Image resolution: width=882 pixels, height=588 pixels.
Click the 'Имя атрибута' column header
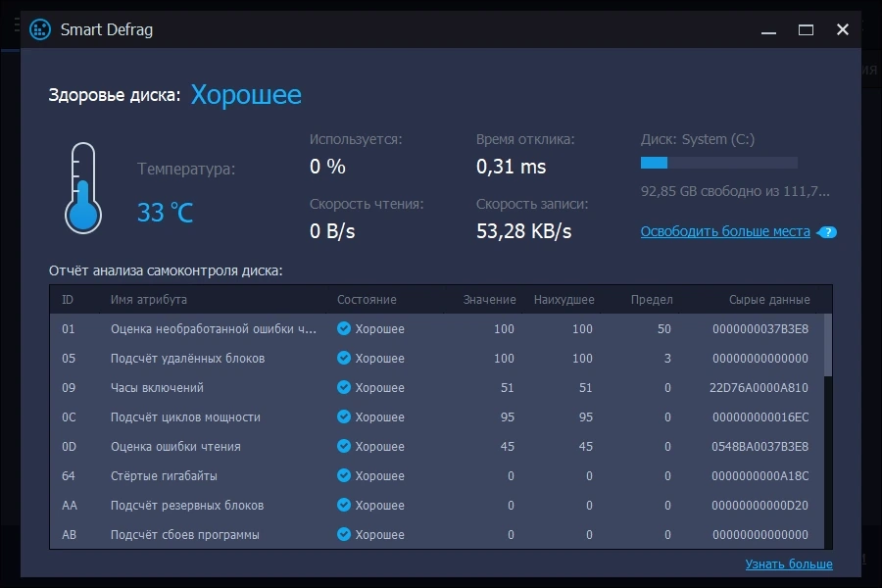pos(149,299)
